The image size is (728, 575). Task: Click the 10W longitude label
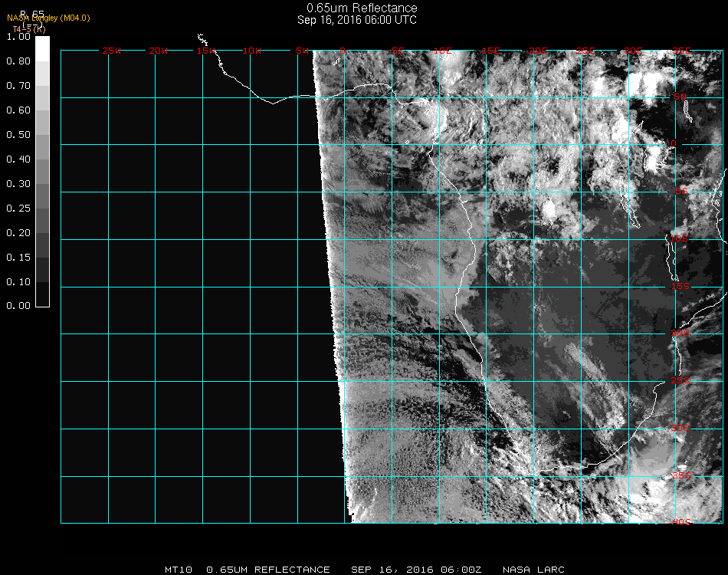(x=252, y=51)
